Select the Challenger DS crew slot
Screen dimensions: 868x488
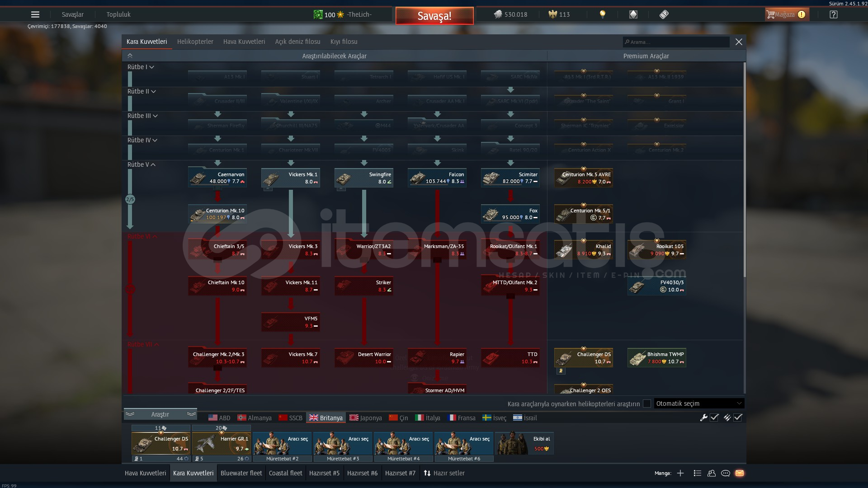(161, 443)
